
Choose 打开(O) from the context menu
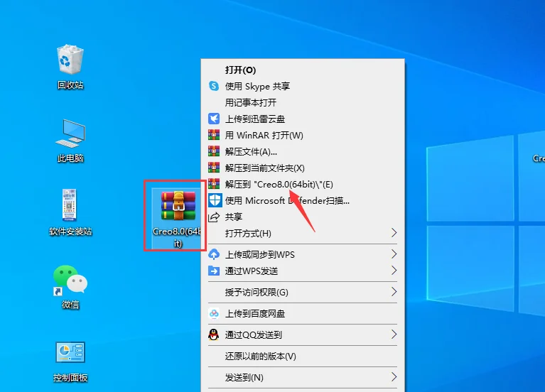(303, 70)
